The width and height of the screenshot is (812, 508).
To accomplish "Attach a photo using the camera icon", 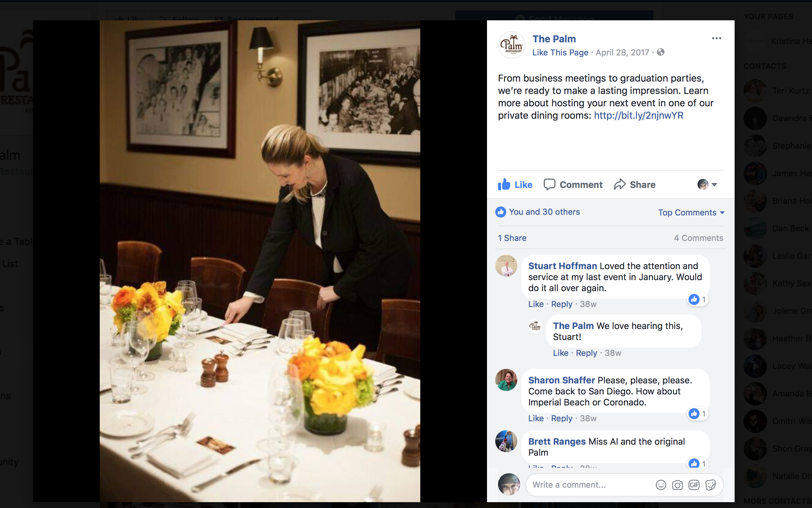I will pyautogui.click(x=677, y=485).
